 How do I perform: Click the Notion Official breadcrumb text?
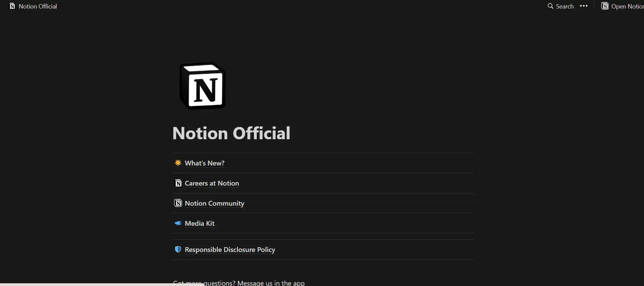point(38,6)
